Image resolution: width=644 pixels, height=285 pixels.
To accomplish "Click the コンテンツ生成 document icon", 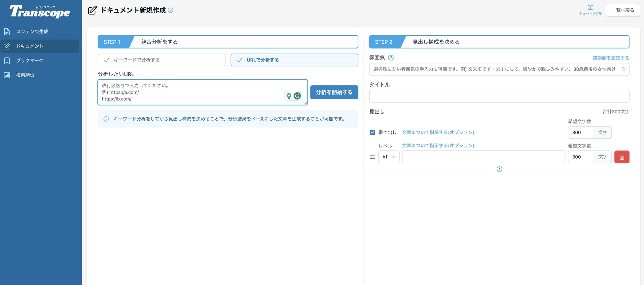I will (x=7, y=32).
